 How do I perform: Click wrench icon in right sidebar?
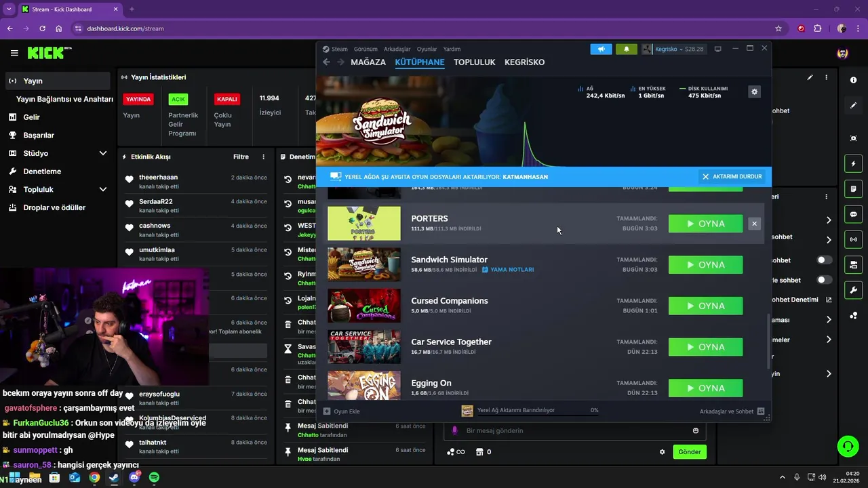853,290
